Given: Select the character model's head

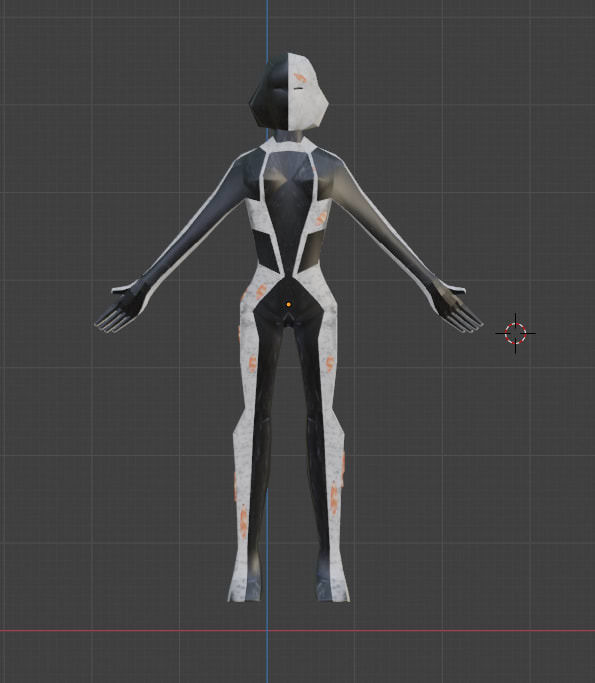Looking at the screenshot, I should point(288,91).
